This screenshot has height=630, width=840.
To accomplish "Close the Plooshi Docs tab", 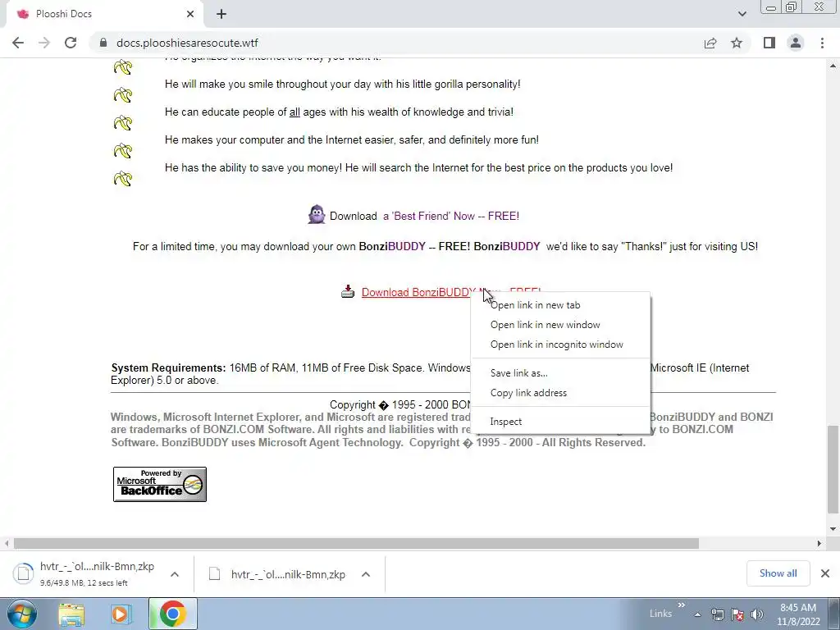I will 190,14.
